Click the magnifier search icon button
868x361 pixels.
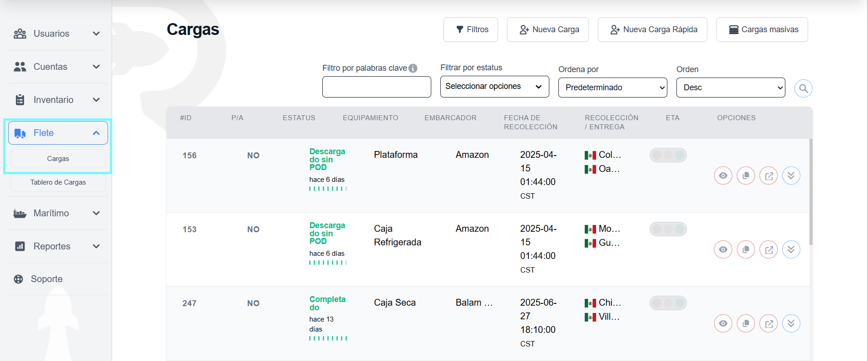[x=803, y=88]
